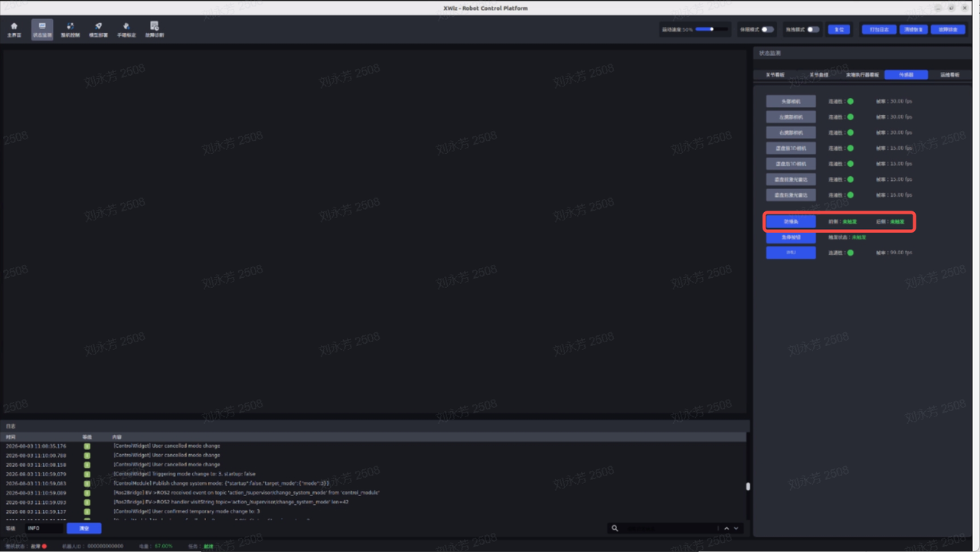Open the 整机控制 toolbar icon
Screen dimensions: 980x552
tap(70, 30)
